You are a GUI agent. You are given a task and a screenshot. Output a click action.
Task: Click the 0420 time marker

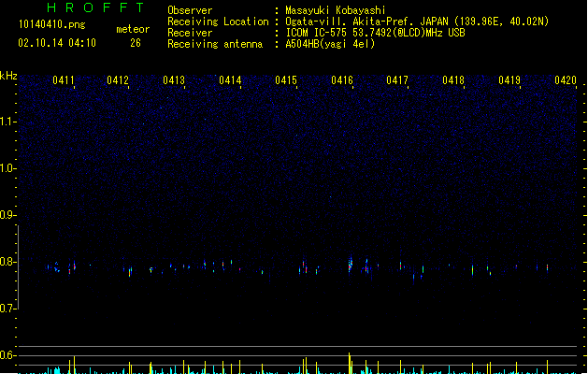coord(566,80)
